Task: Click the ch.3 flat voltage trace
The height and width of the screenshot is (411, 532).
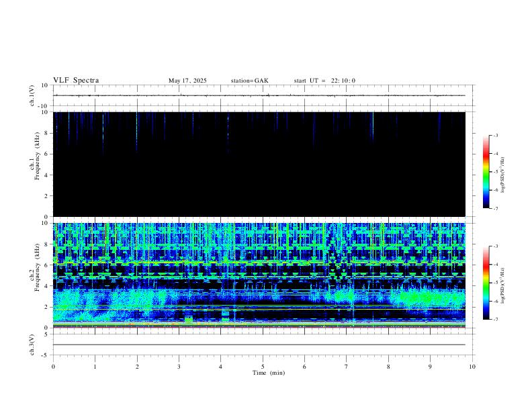Action: (x=259, y=345)
